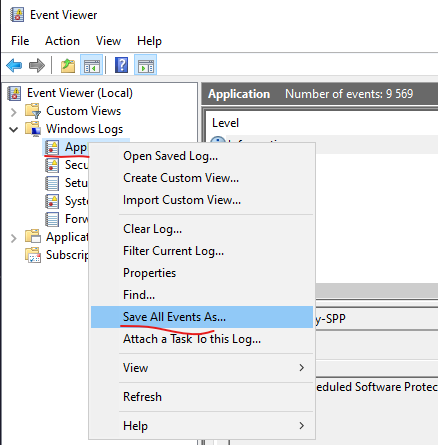The height and width of the screenshot is (445, 438).
Task: Click the Number of events: 9 569 text
Action: [349, 94]
